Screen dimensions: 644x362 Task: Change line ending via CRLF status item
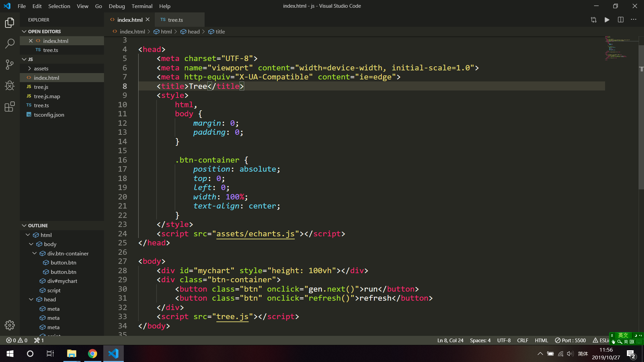click(x=523, y=340)
